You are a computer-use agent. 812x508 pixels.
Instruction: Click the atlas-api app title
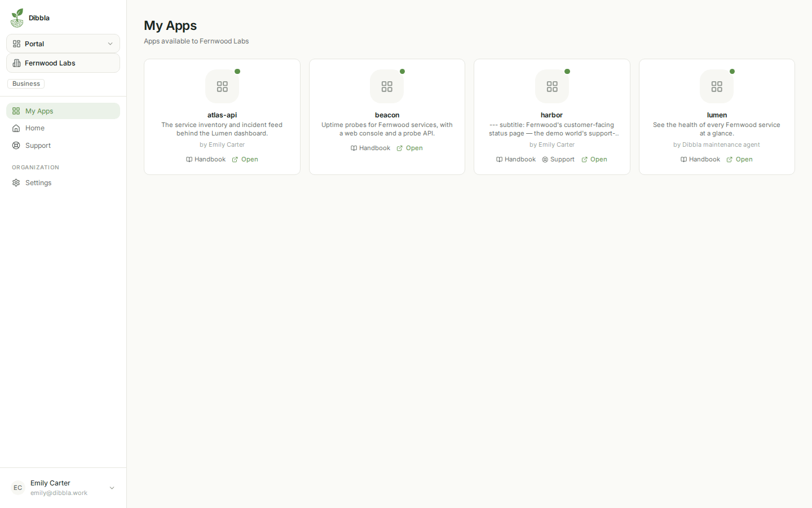(x=222, y=115)
